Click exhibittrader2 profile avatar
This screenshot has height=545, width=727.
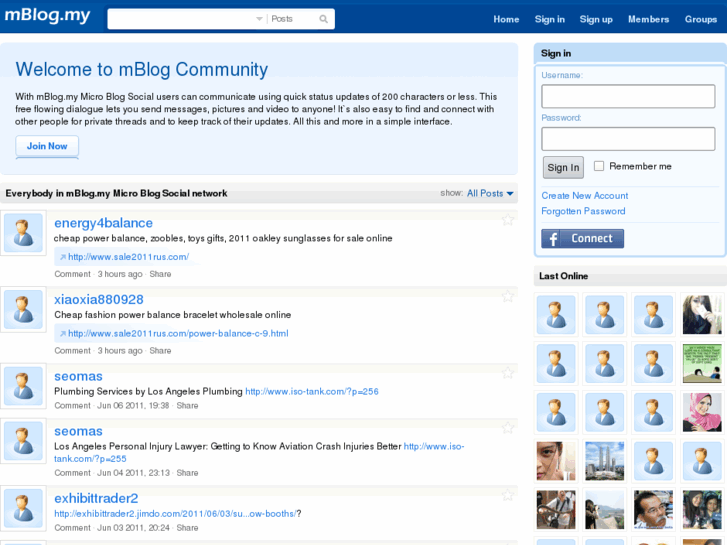click(x=23, y=508)
